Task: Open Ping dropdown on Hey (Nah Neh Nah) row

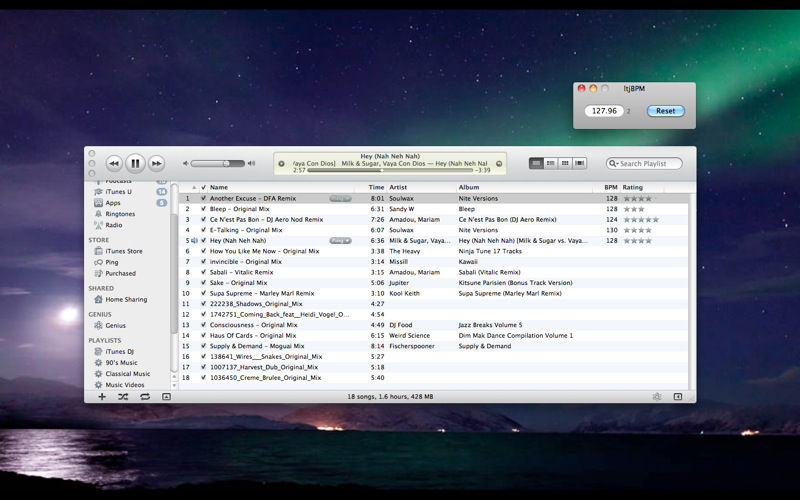Action: (x=340, y=241)
